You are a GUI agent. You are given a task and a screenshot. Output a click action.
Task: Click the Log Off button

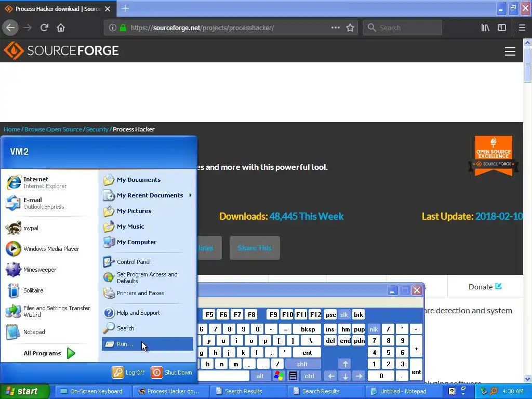[129, 372]
